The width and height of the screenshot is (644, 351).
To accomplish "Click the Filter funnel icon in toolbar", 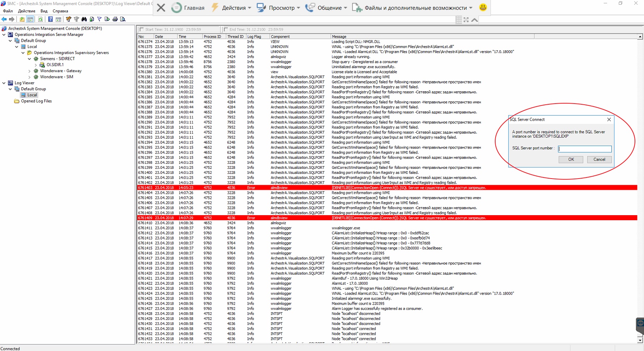I will pos(99,19).
